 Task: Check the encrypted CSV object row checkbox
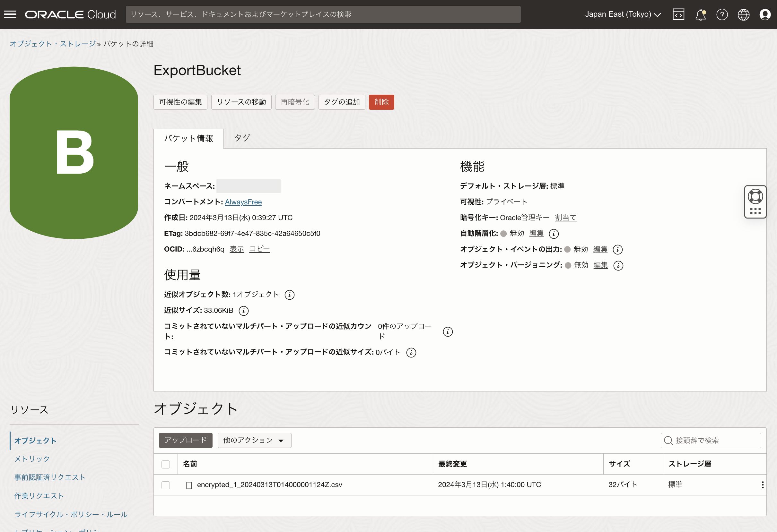[165, 485]
